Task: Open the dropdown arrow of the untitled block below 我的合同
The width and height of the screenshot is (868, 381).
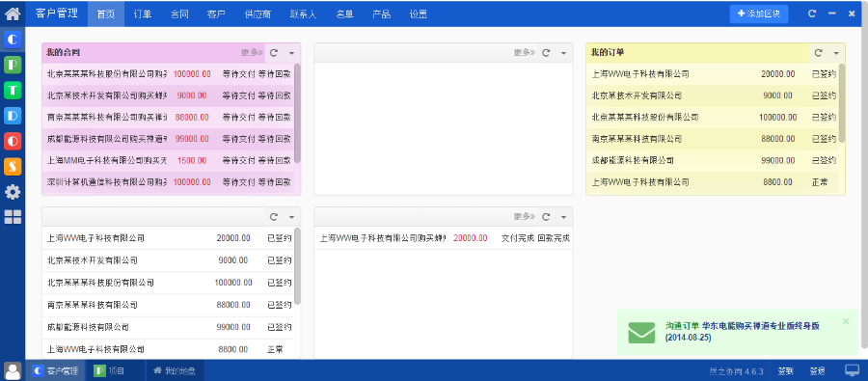Action: coord(291,217)
